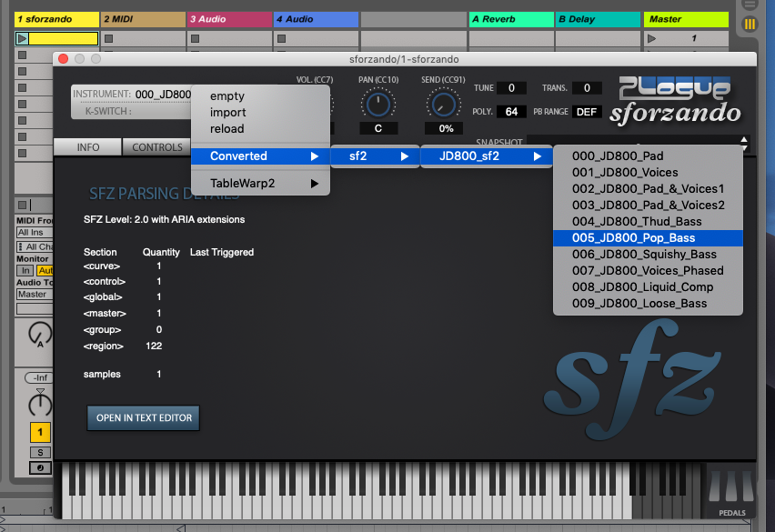Click the TUNE value field

click(511, 88)
